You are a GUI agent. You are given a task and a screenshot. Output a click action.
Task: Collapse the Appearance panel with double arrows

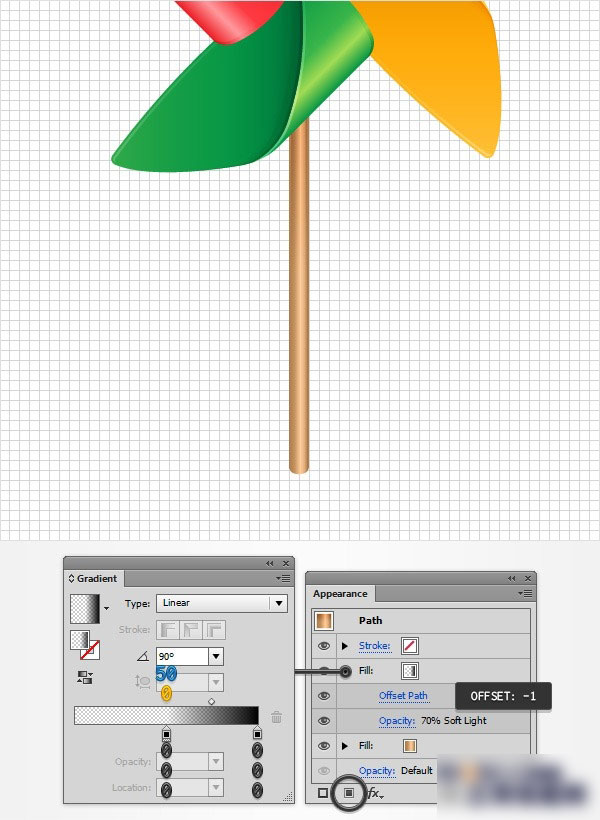tap(512, 578)
